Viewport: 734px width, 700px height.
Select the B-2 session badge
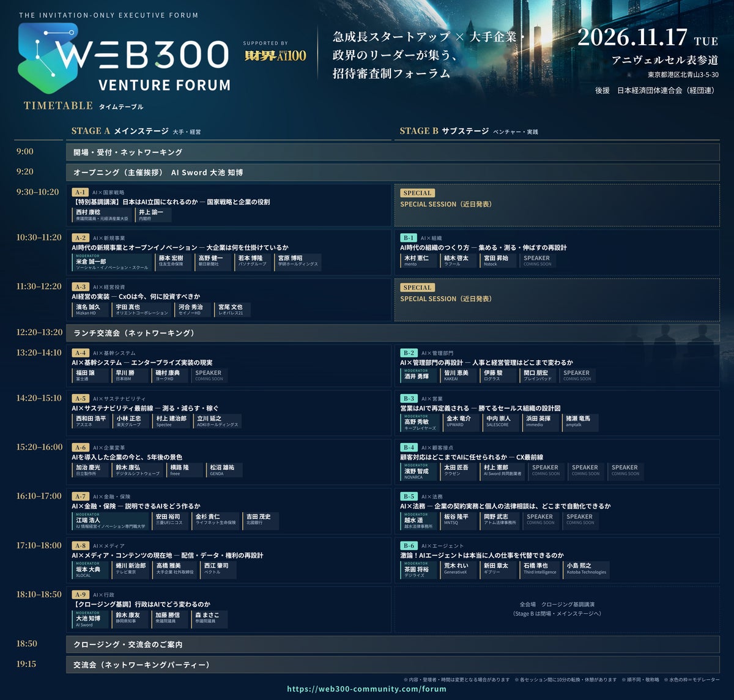(x=409, y=353)
